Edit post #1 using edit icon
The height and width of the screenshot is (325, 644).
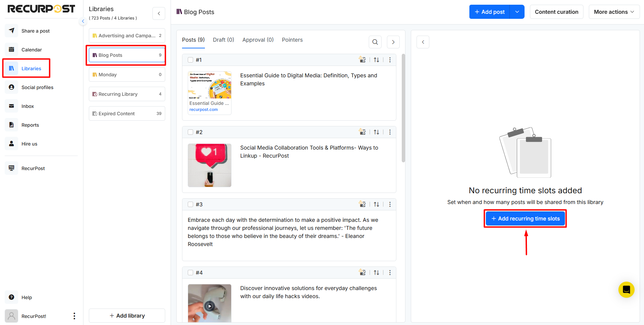(362, 59)
